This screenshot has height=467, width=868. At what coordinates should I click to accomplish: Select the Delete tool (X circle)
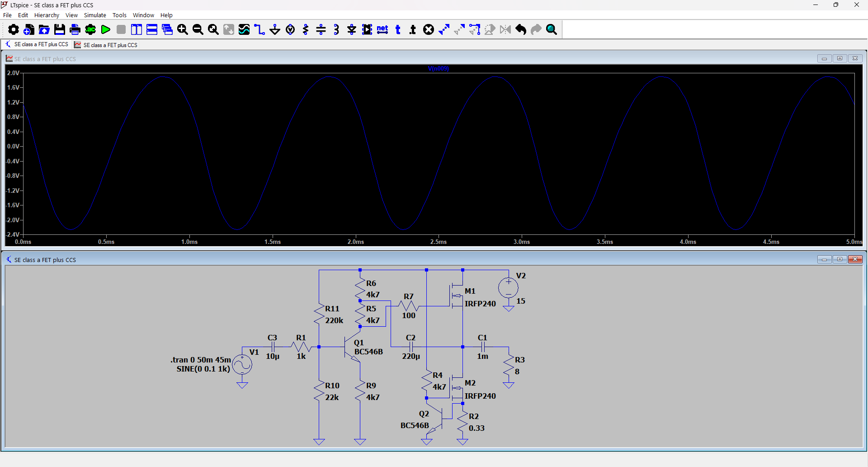429,30
